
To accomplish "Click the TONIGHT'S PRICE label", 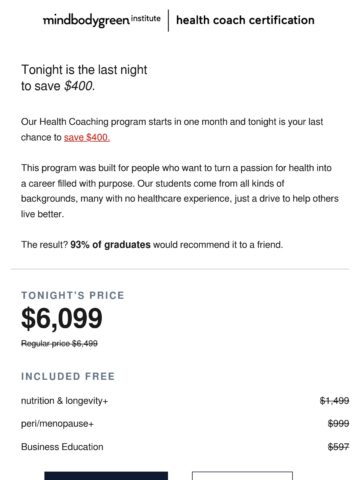I will click(x=73, y=295).
